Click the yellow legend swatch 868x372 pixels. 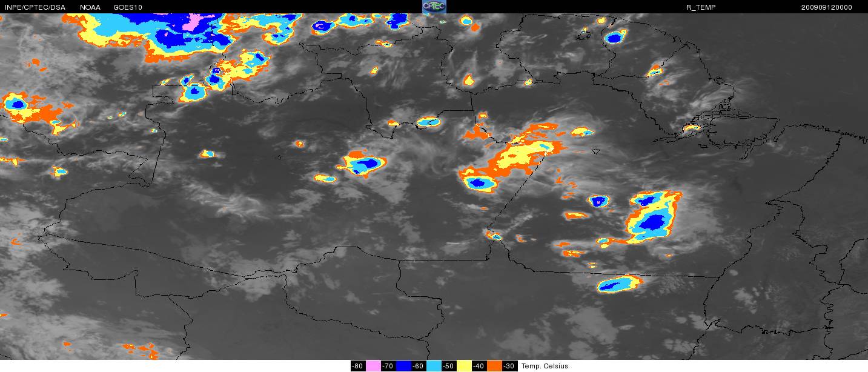[x=464, y=366]
